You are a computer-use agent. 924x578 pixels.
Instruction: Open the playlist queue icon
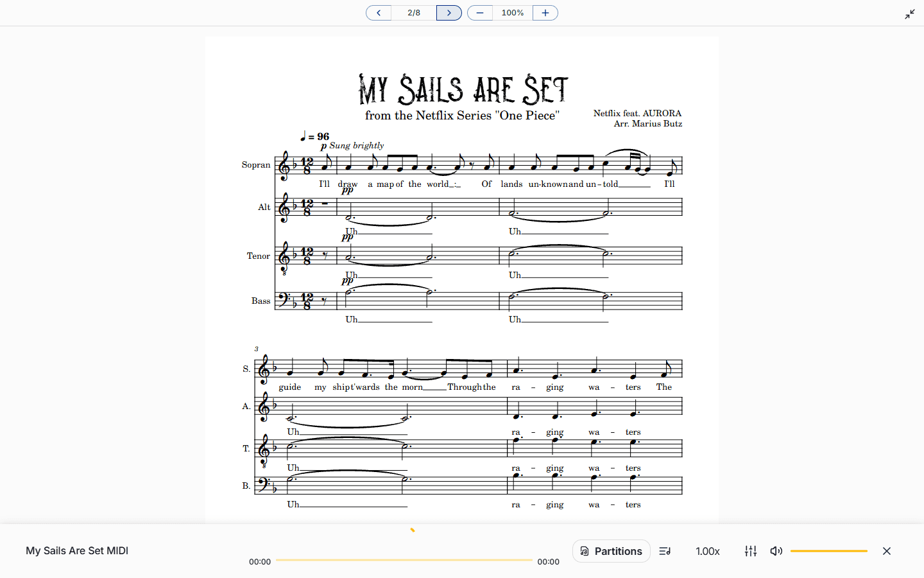(665, 551)
